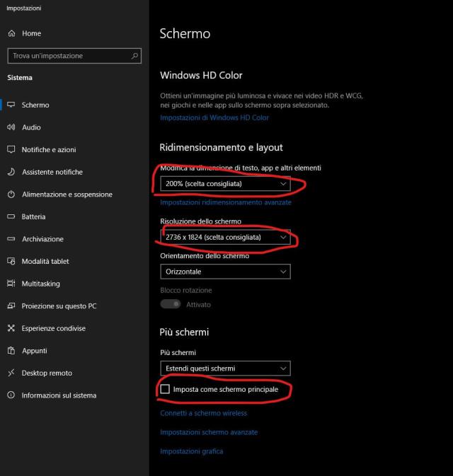Open Impostazioni di Windows HD Color link
Screen dimensions: 453x476
click(x=214, y=118)
